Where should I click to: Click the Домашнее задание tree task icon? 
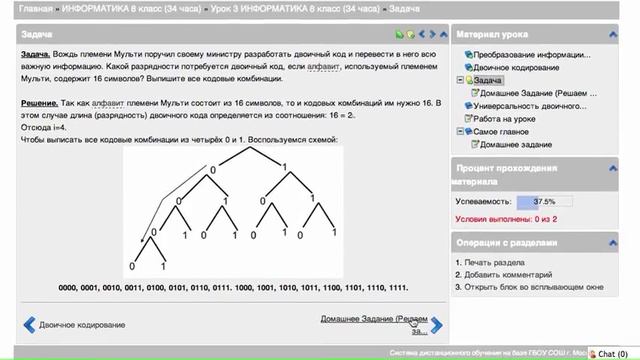[475, 144]
